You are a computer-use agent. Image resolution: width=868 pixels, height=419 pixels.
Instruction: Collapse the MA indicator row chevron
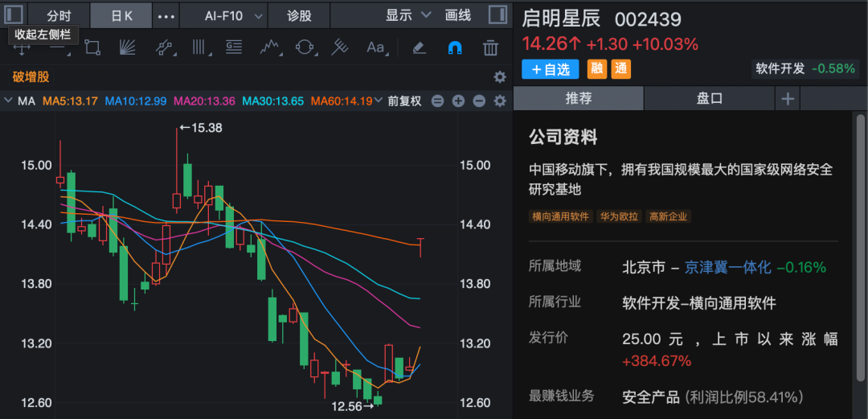coord(8,101)
